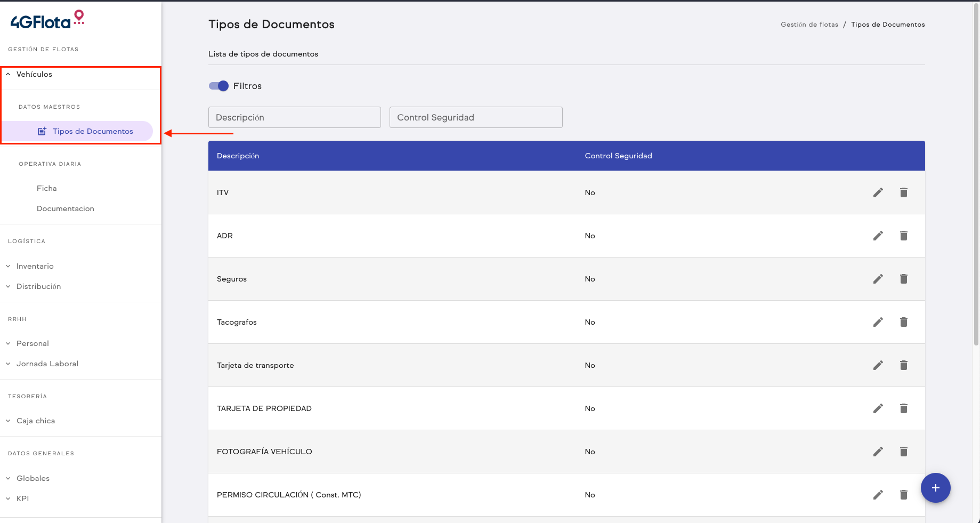The width and height of the screenshot is (980, 523).
Task: Expand the Inventario section
Action: click(x=35, y=266)
